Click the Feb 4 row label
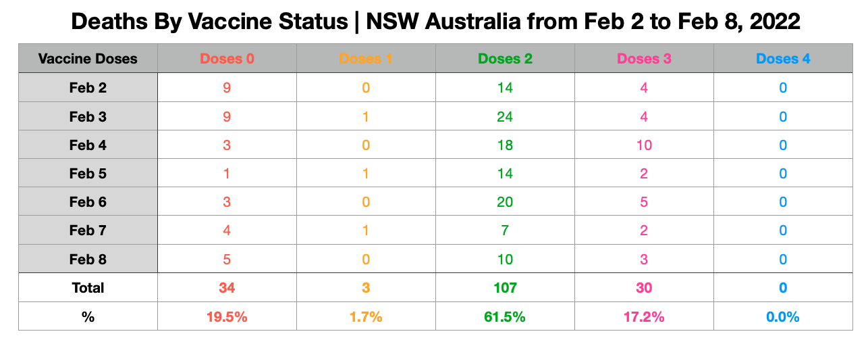 pos(88,145)
